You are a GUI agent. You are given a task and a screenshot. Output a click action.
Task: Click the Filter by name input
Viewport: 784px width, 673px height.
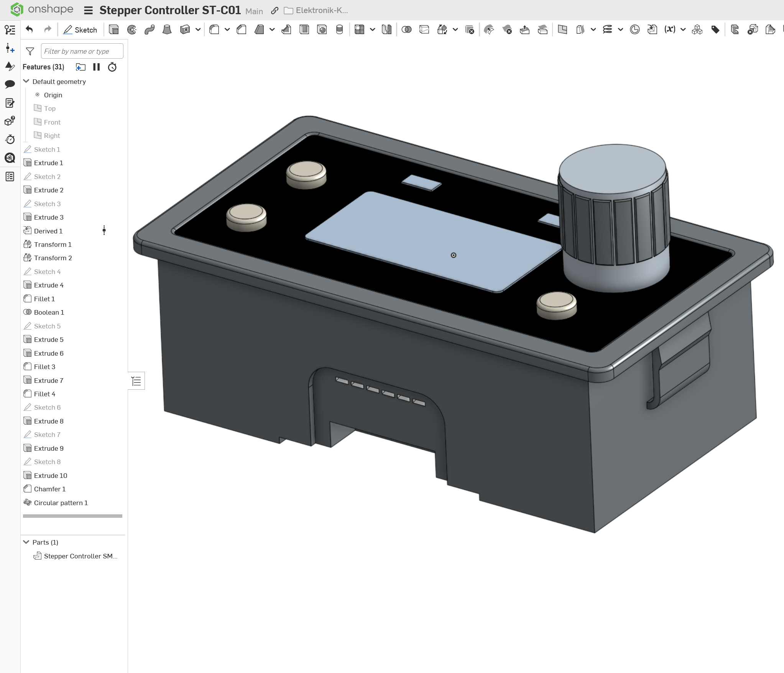click(82, 51)
